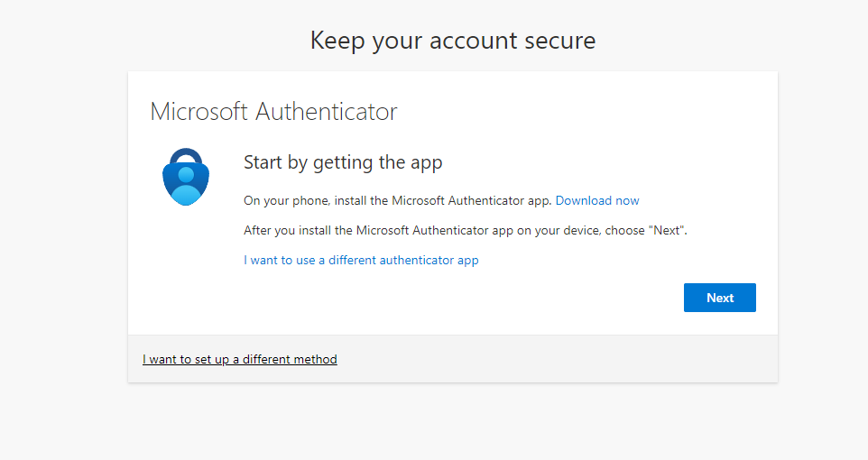Click the word 'Authenticator' in the card heading
This screenshot has height=460, width=868.
click(327, 112)
